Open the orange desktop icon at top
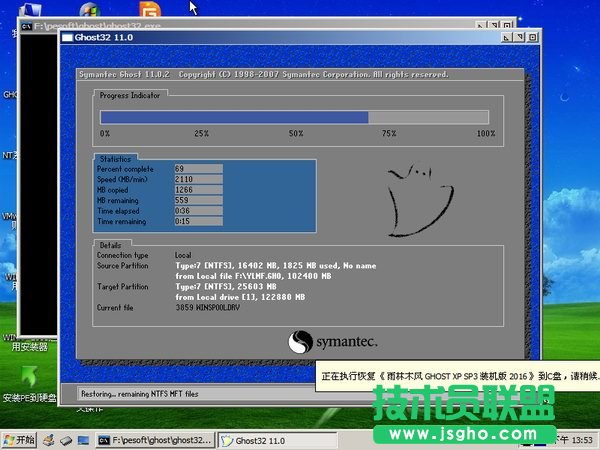Viewport: 600px width, 450px height. tap(149, 10)
